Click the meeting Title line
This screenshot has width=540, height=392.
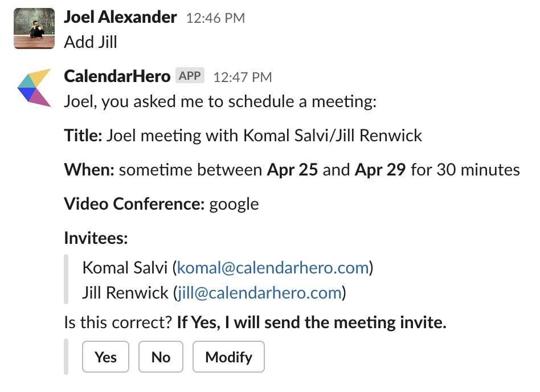[x=243, y=136]
